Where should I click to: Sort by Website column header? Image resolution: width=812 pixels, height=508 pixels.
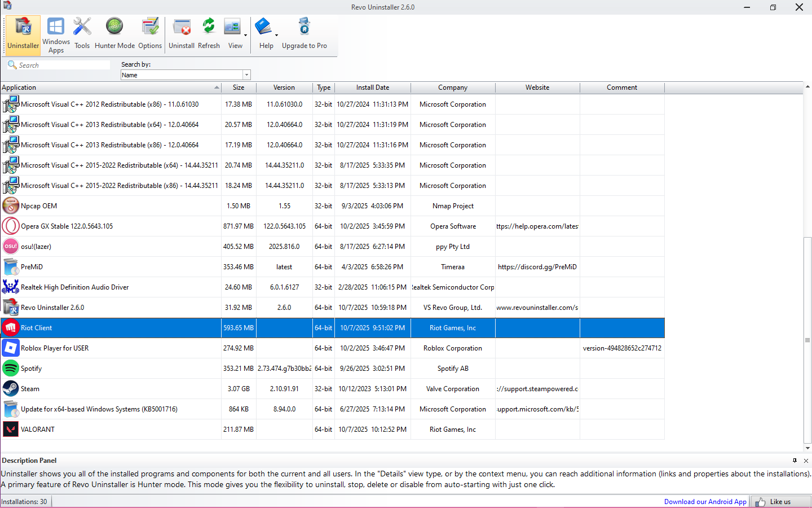tap(537, 87)
